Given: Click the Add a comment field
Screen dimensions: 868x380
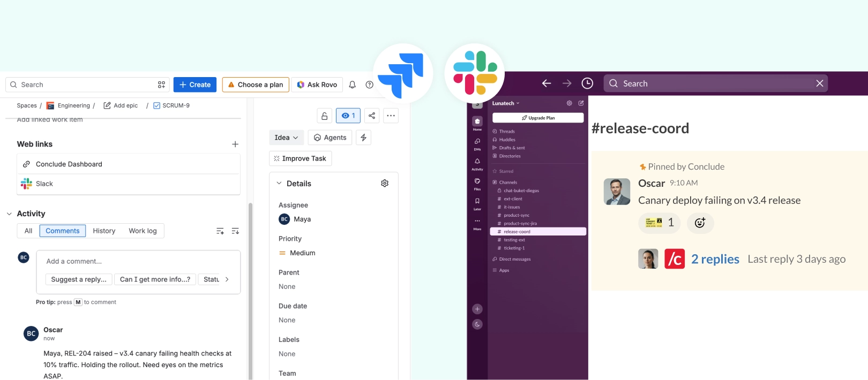Looking at the screenshot, I should tap(138, 261).
